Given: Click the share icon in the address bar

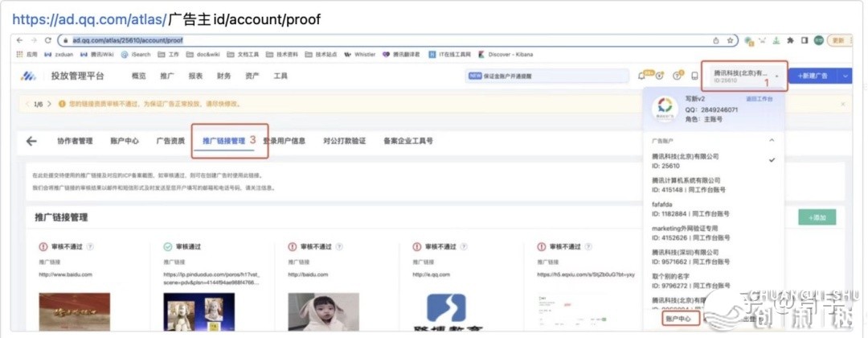Looking at the screenshot, I should coord(716,40).
